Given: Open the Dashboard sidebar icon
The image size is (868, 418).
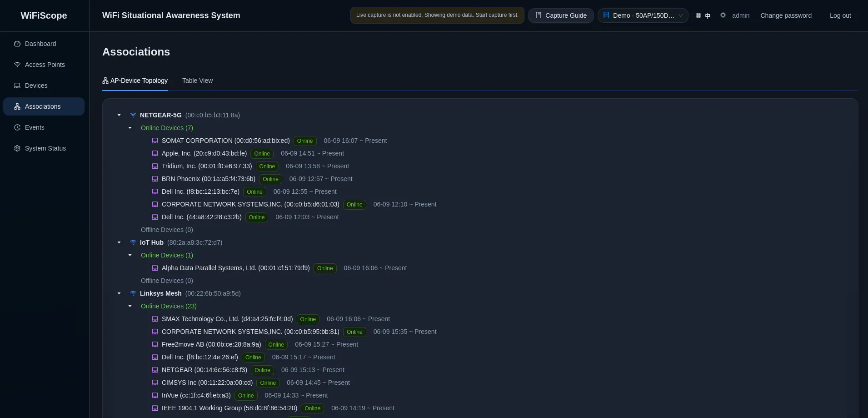Looking at the screenshot, I should 17,44.
